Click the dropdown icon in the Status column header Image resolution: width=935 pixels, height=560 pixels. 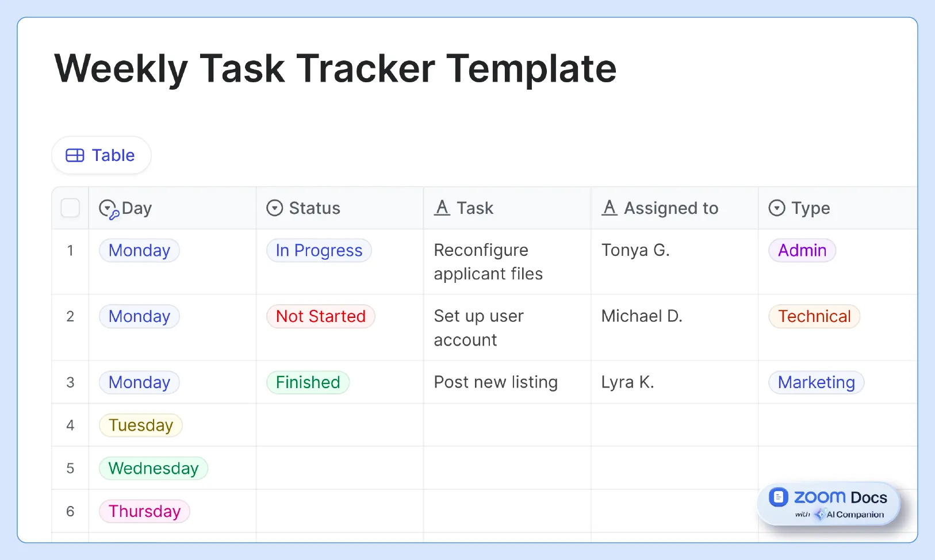(x=275, y=208)
